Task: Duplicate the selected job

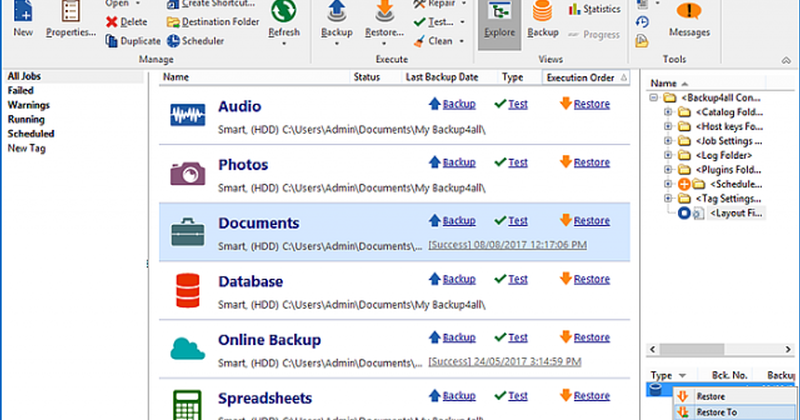Action: coord(133,41)
